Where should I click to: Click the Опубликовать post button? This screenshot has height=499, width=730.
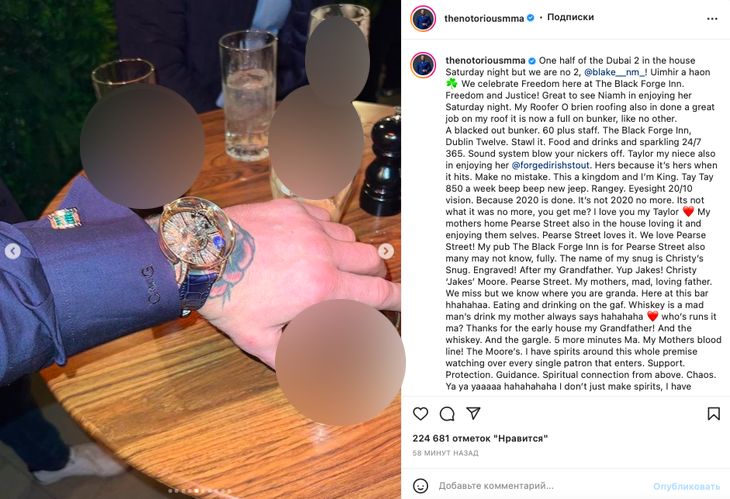[686, 486]
